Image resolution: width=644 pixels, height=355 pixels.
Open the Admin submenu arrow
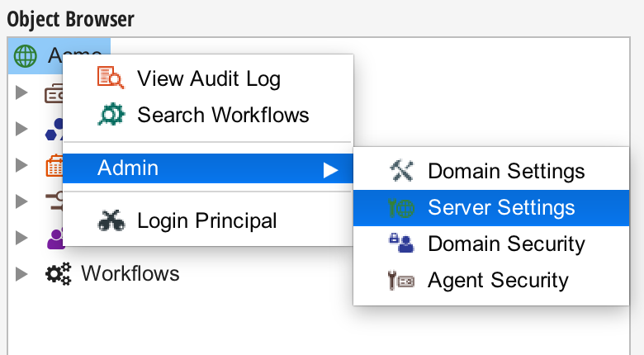tap(330, 169)
